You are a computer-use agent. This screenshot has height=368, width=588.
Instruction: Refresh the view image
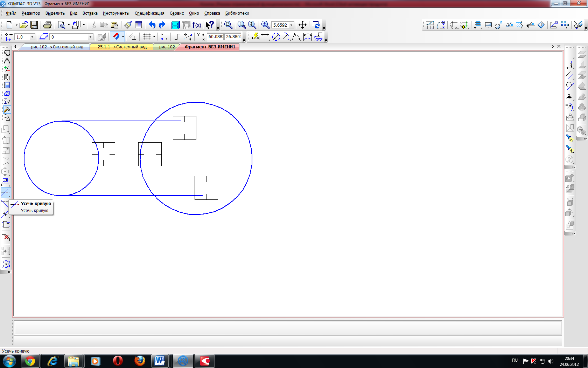[x=316, y=25]
